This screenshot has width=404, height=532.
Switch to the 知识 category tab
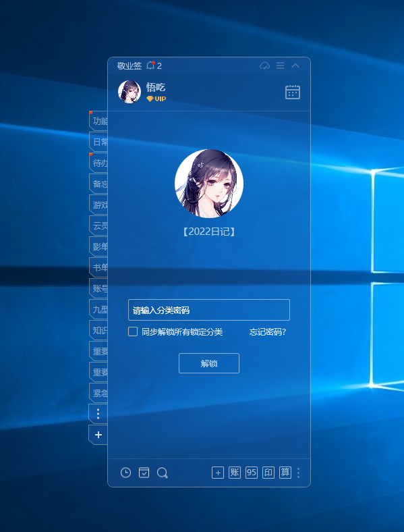click(x=98, y=330)
